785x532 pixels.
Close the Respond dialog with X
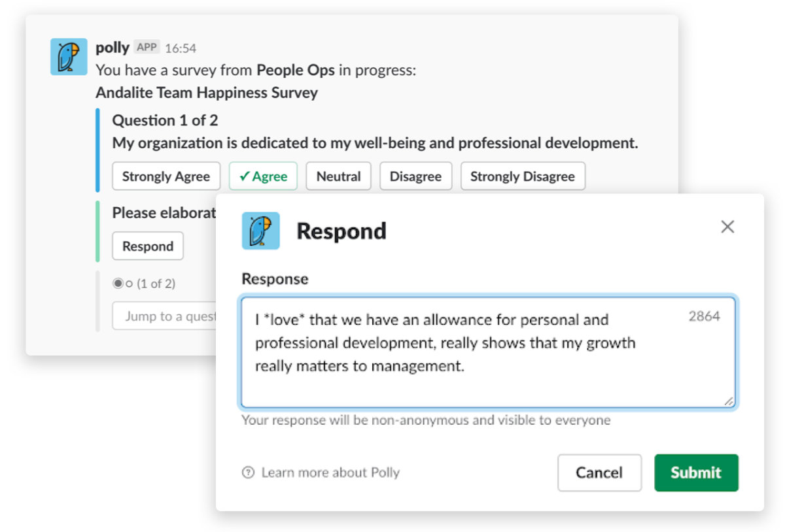(727, 227)
